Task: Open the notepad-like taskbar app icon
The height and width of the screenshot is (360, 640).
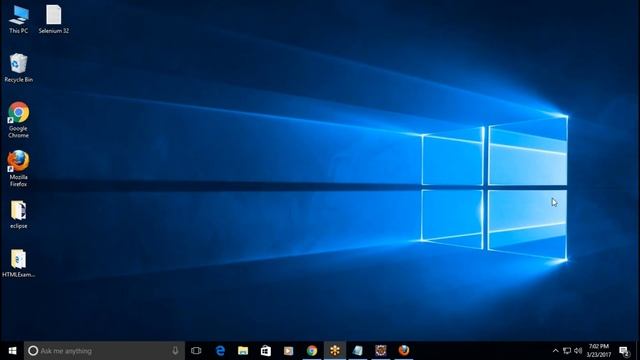Action: pyautogui.click(x=358, y=351)
